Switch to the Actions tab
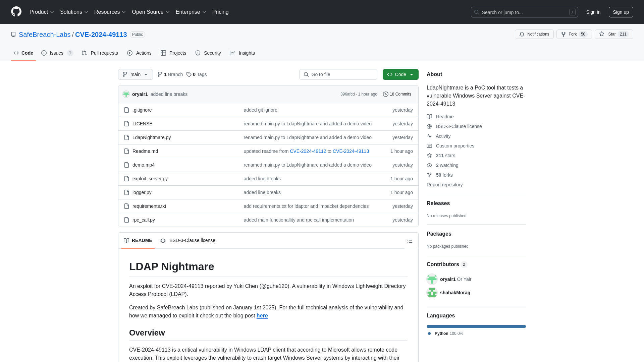 (x=139, y=53)
